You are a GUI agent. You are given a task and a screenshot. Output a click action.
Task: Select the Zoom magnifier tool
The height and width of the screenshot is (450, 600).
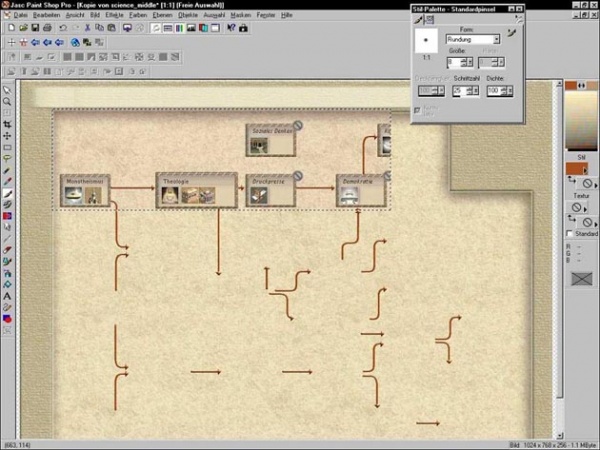(7, 102)
